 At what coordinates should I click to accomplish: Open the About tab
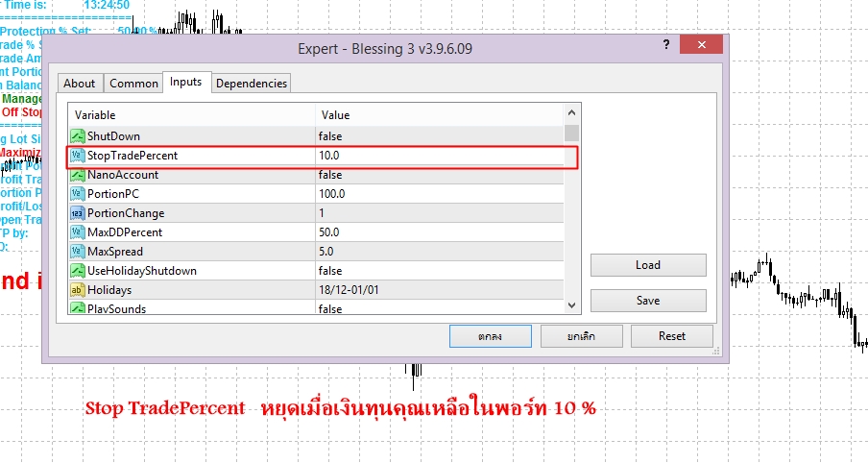[79, 83]
